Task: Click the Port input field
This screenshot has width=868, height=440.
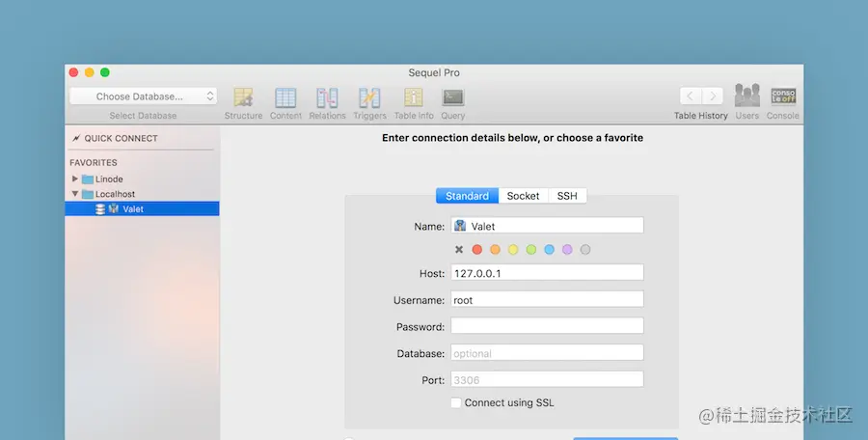Action: 547,379
